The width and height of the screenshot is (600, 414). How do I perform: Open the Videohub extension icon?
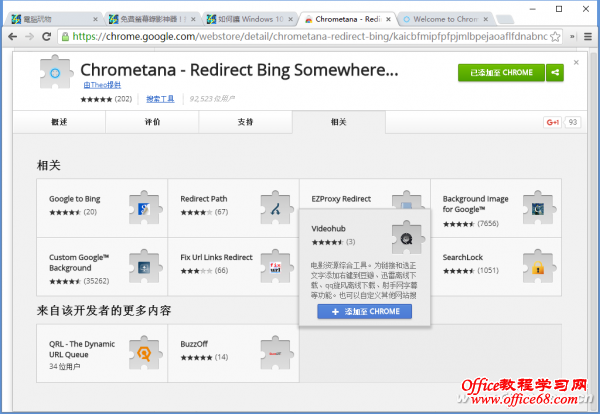coord(408,238)
